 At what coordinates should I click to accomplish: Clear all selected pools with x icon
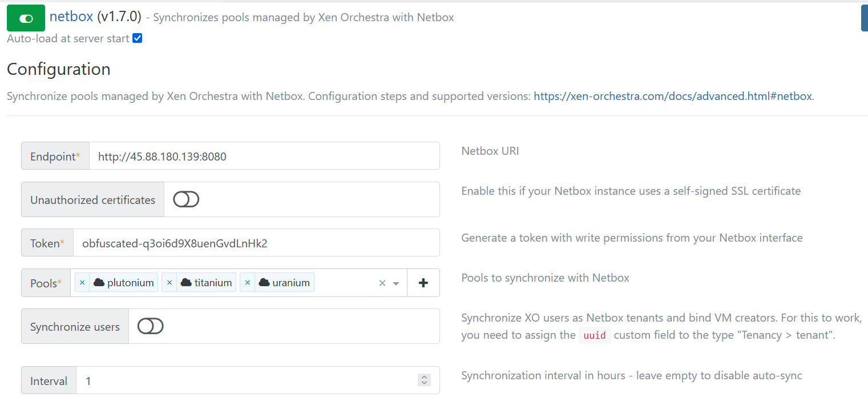pos(382,283)
